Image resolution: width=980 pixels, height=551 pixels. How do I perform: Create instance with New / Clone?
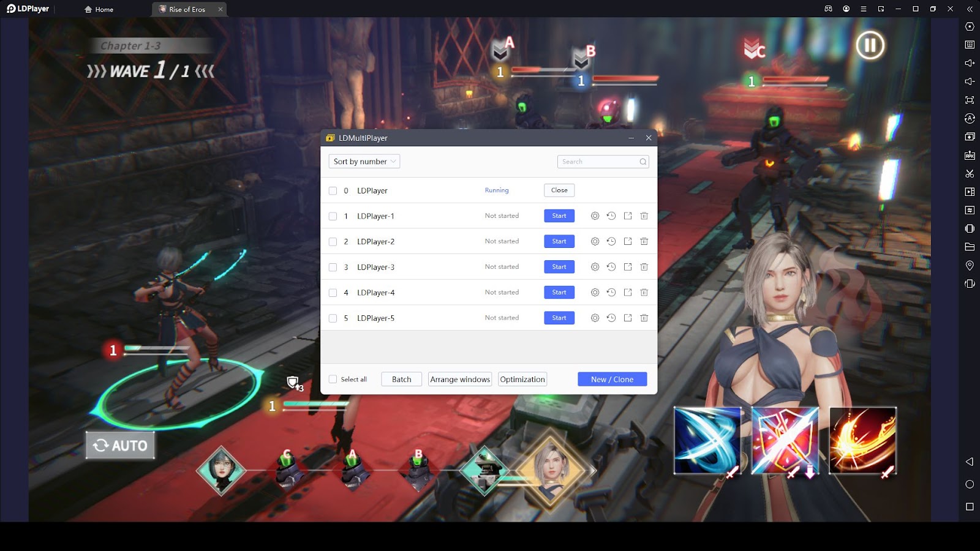(612, 380)
